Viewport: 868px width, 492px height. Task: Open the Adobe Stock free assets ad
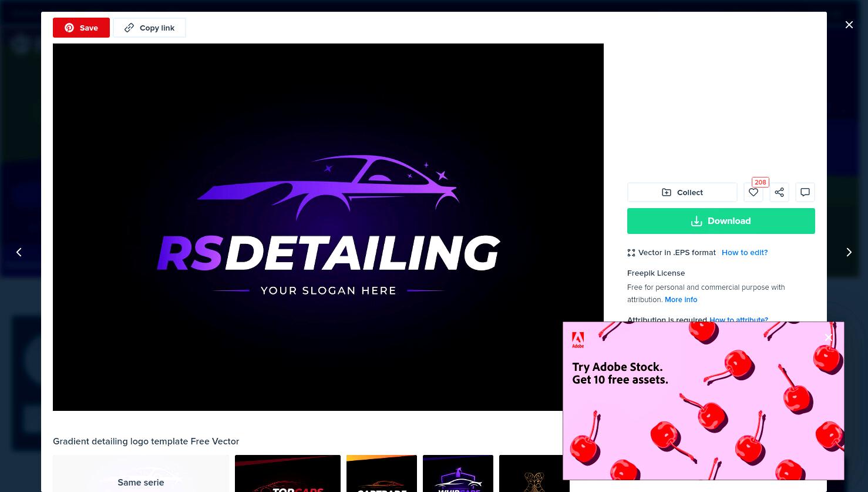click(x=704, y=401)
